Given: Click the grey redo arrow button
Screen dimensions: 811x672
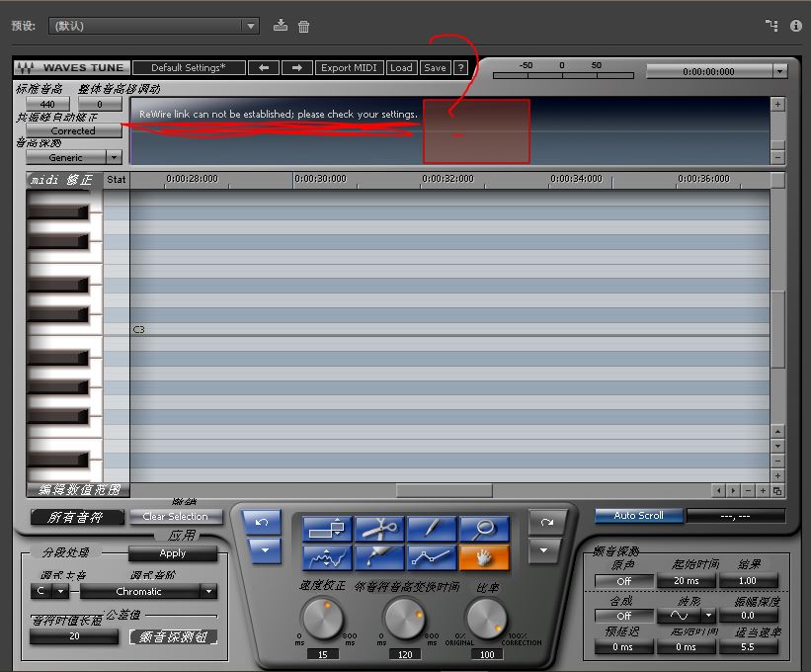Looking at the screenshot, I should pyautogui.click(x=547, y=522).
